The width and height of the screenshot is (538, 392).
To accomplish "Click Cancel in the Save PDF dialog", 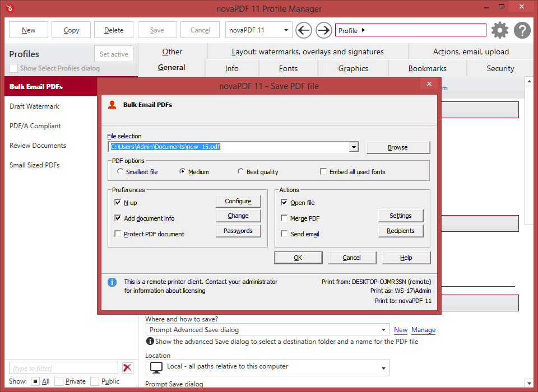I will click(x=352, y=258).
